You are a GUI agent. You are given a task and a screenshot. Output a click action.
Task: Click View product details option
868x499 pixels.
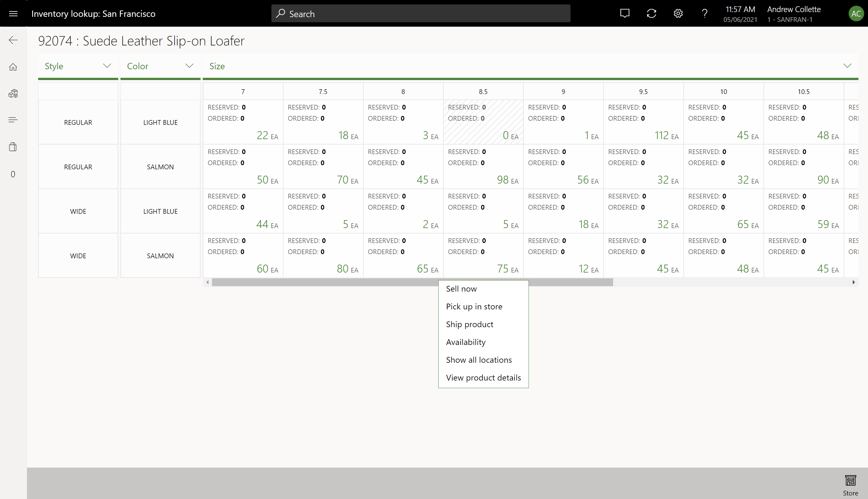tap(483, 378)
